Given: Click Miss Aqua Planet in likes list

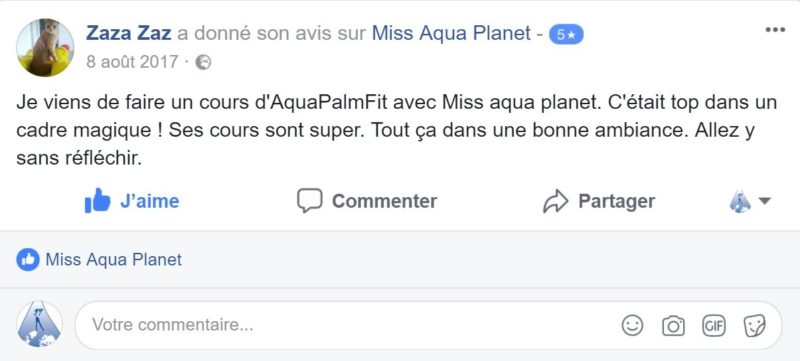Looking at the screenshot, I should (114, 260).
